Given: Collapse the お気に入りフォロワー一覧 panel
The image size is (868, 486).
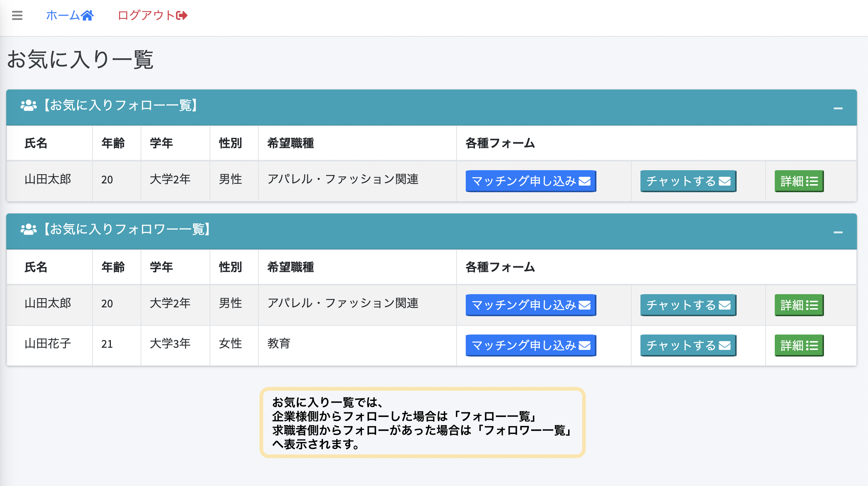Looking at the screenshot, I should (838, 231).
